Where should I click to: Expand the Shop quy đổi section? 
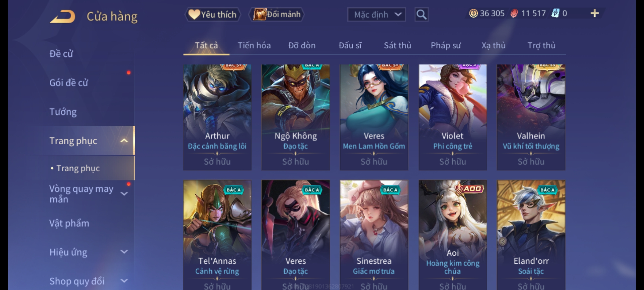click(124, 281)
